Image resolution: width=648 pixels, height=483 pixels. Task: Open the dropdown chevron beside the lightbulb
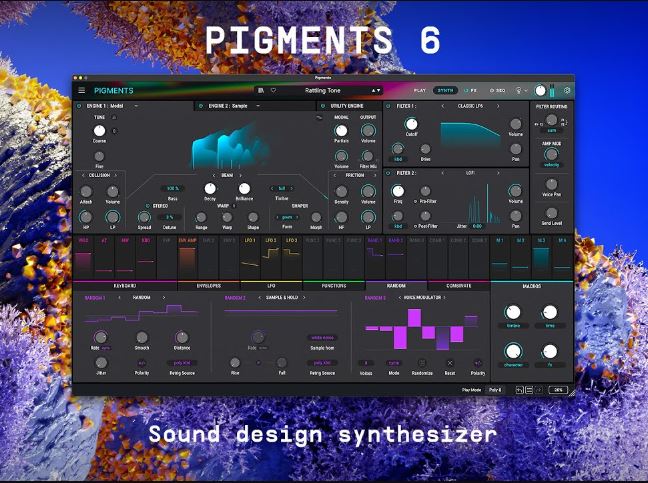click(526, 90)
